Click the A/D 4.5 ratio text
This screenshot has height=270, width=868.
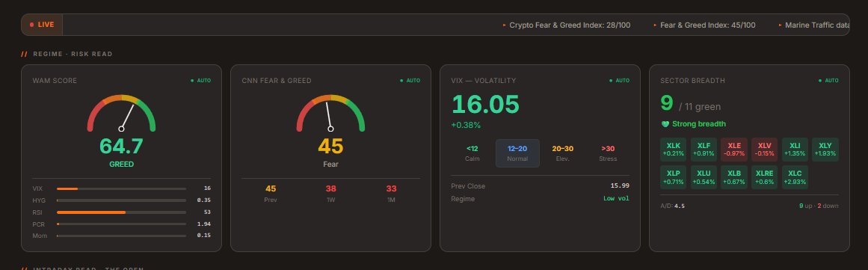coord(673,206)
